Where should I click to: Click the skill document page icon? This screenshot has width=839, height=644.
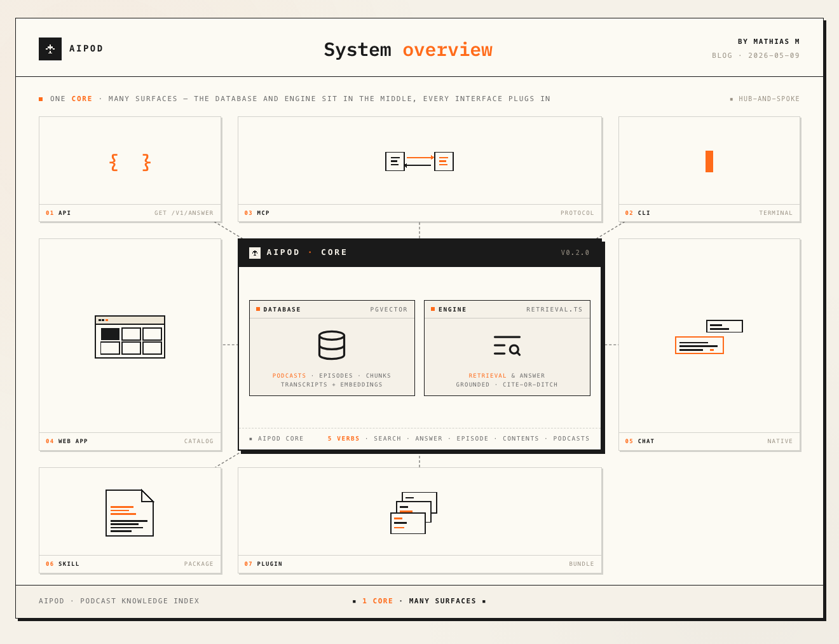click(130, 513)
